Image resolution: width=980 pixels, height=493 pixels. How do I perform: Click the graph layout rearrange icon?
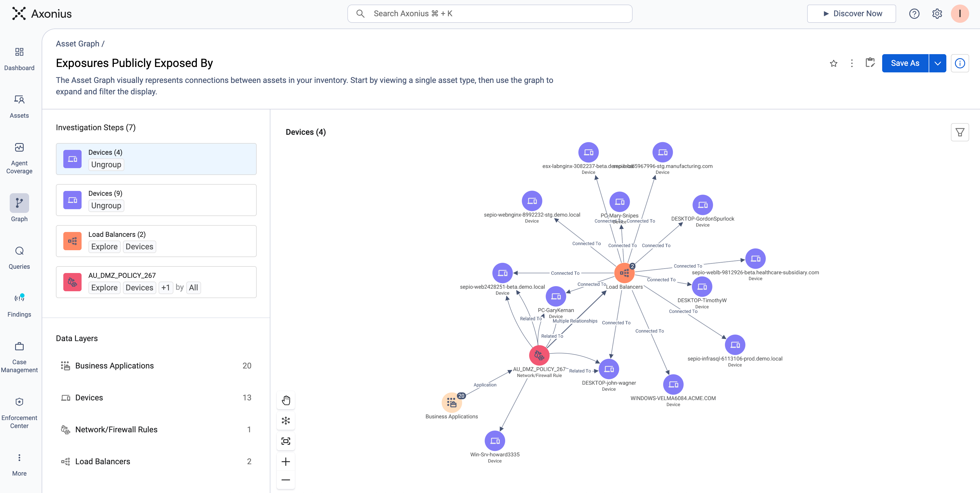point(286,421)
